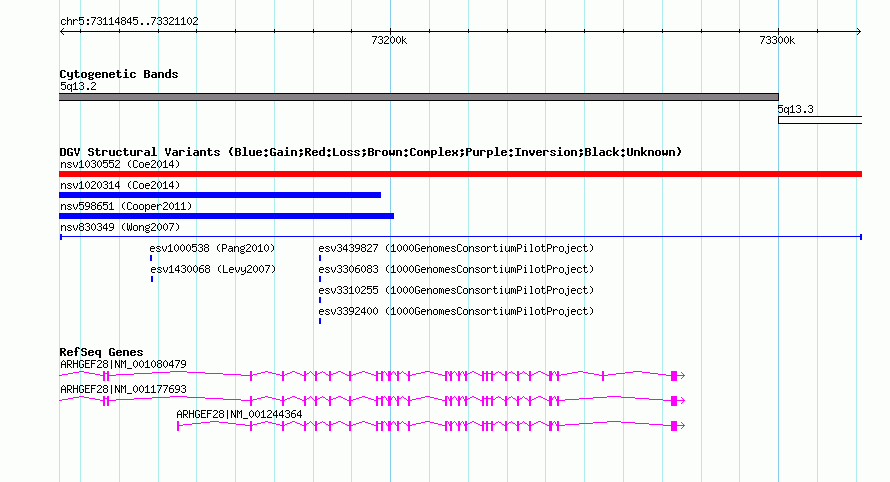Image resolution: width=890 pixels, height=482 pixels.
Task: Click the chr5:73114845..73321102 coordinates label
Action: pyautogui.click(x=129, y=21)
